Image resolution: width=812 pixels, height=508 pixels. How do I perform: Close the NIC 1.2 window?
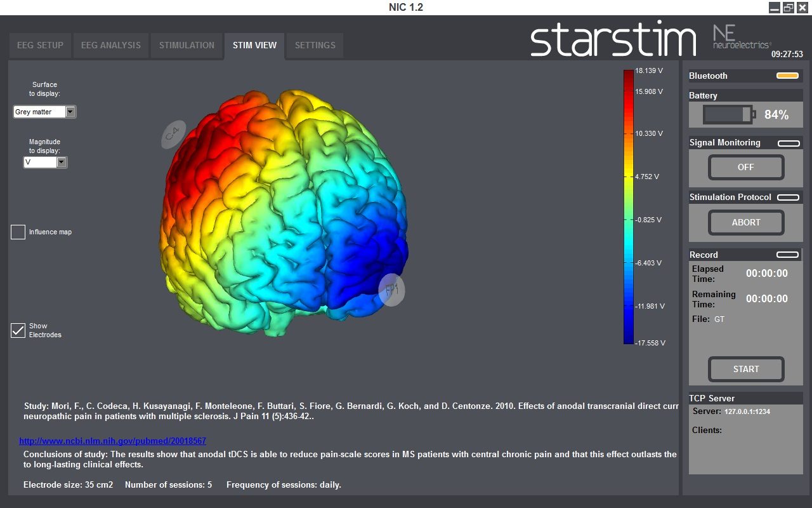tap(802, 8)
